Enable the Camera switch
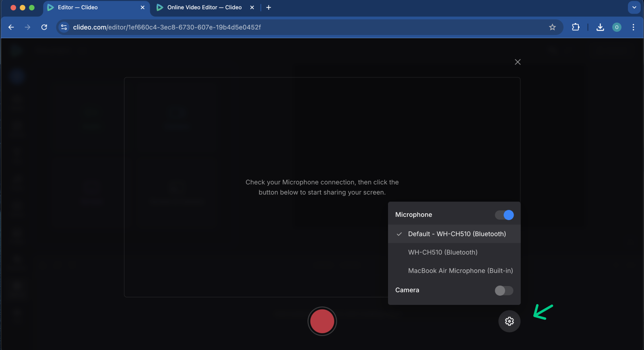This screenshot has height=350, width=644. [x=504, y=290]
